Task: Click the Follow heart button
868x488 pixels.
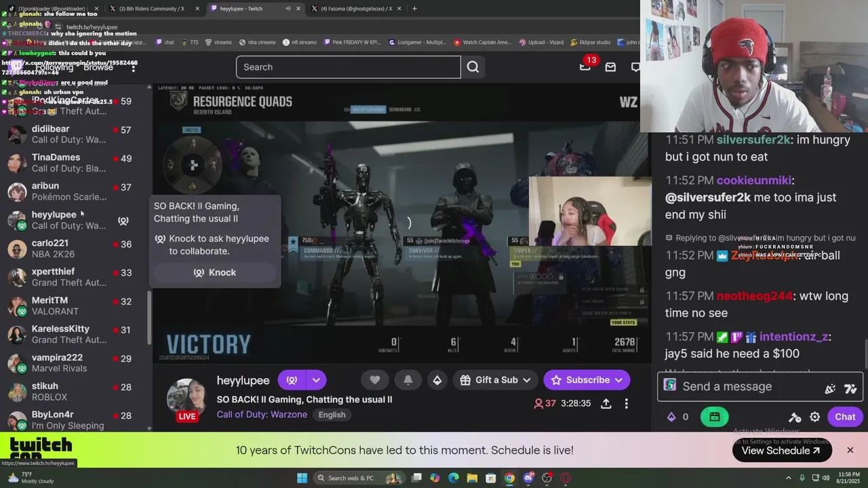Action: (375, 380)
